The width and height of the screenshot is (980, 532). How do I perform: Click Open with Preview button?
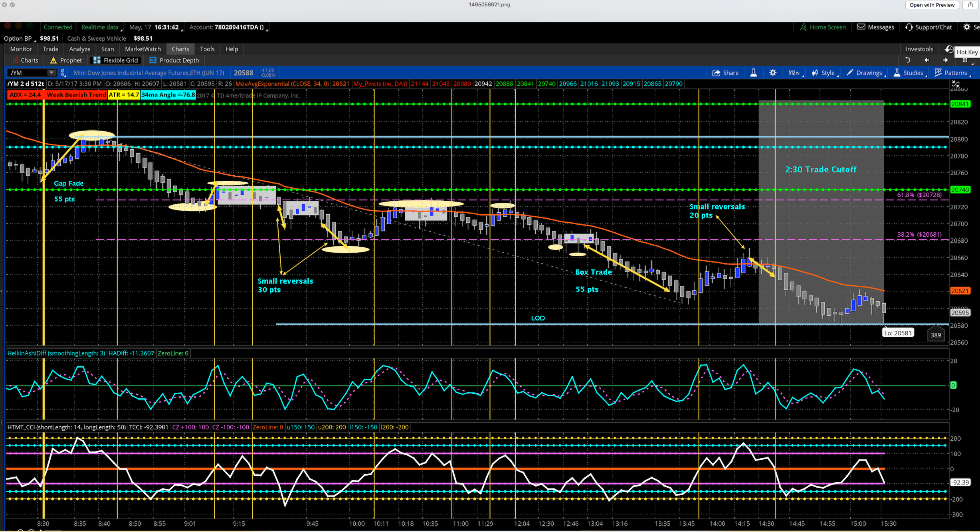point(932,5)
